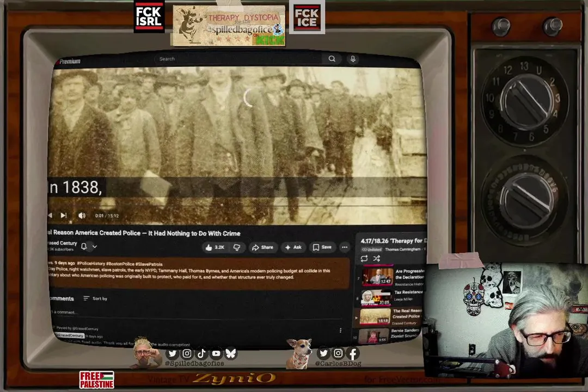Click the Bluesky butterfly icon in overlay
The image size is (588, 392).
231,353
